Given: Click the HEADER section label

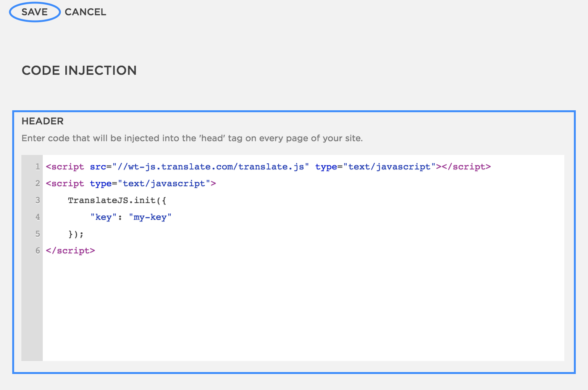Looking at the screenshot, I should [x=43, y=121].
